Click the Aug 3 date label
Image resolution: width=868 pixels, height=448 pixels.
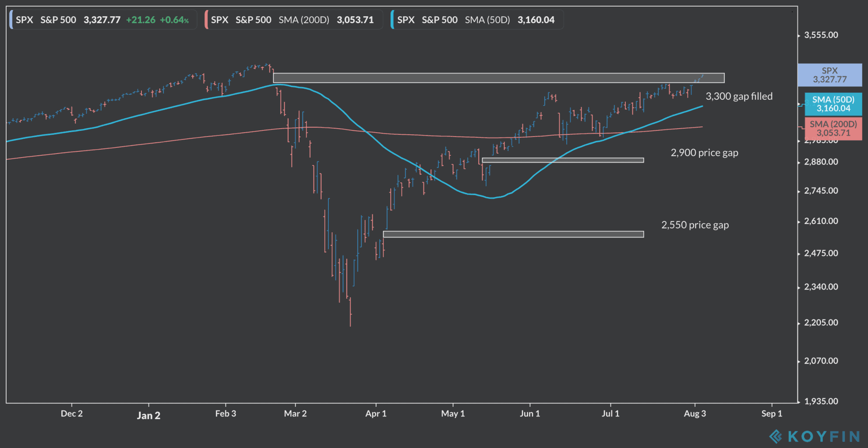pos(695,413)
